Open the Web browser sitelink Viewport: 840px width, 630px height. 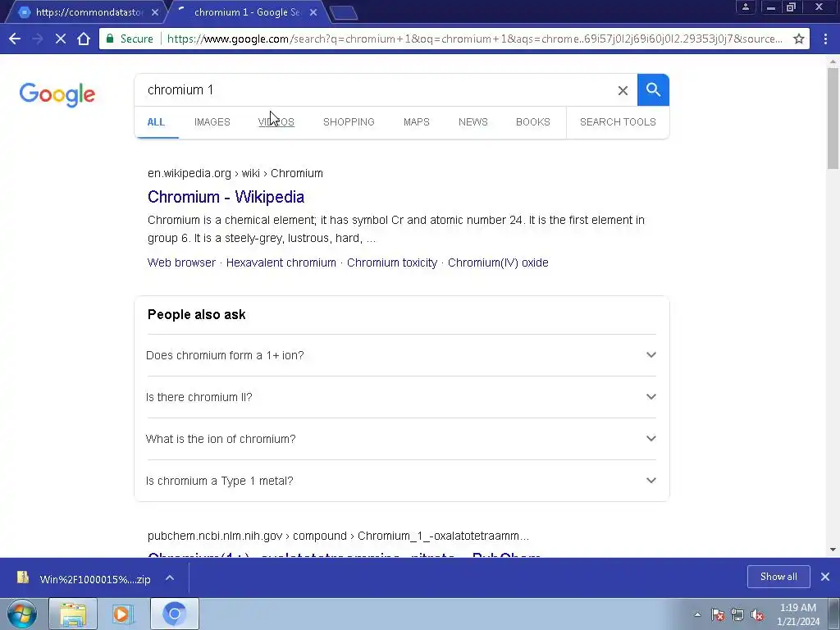pyautogui.click(x=181, y=262)
